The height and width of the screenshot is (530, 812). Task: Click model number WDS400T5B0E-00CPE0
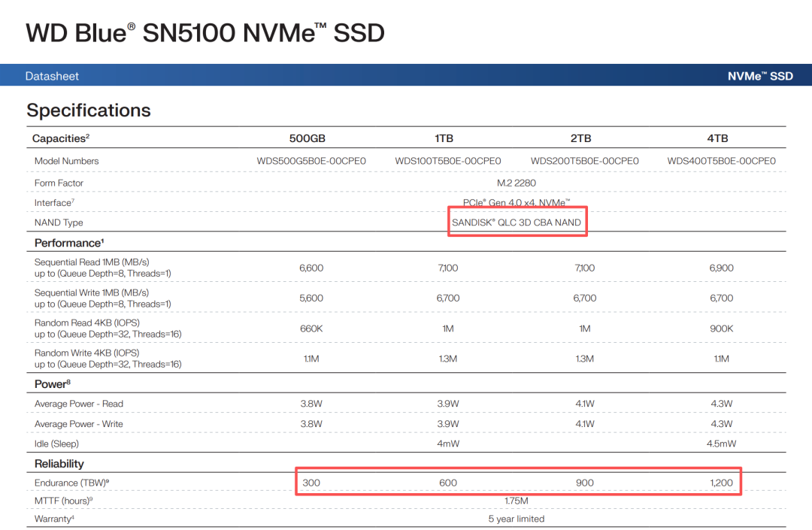(x=721, y=161)
